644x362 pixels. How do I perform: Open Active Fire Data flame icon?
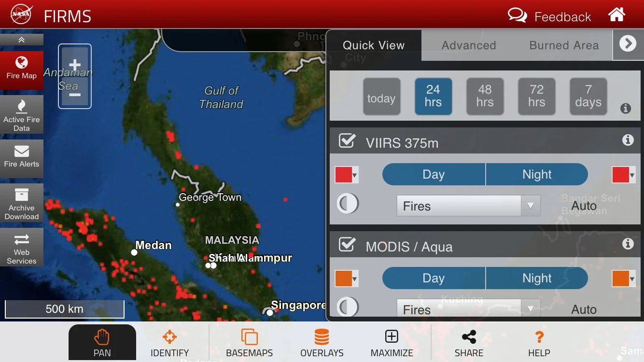[x=22, y=115]
